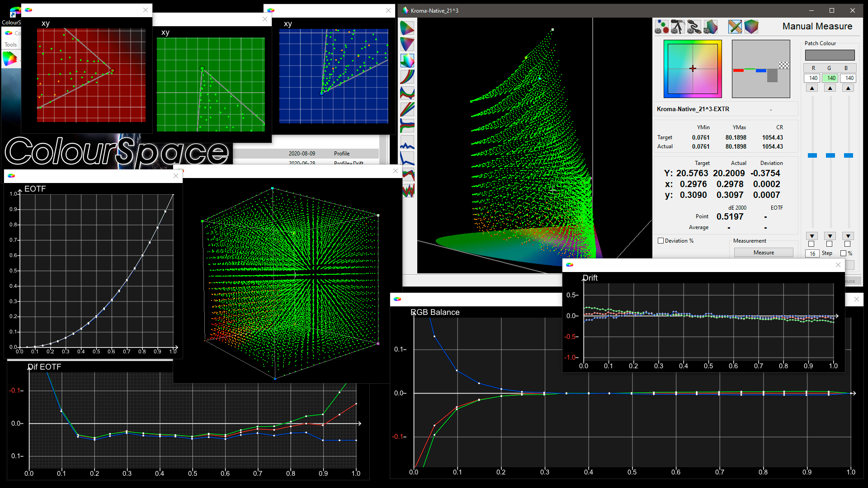Tick the Step percent checkbox

[843, 253]
